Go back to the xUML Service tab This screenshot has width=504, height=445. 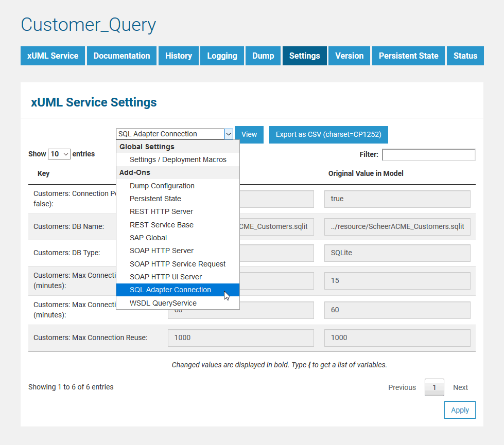click(x=52, y=56)
